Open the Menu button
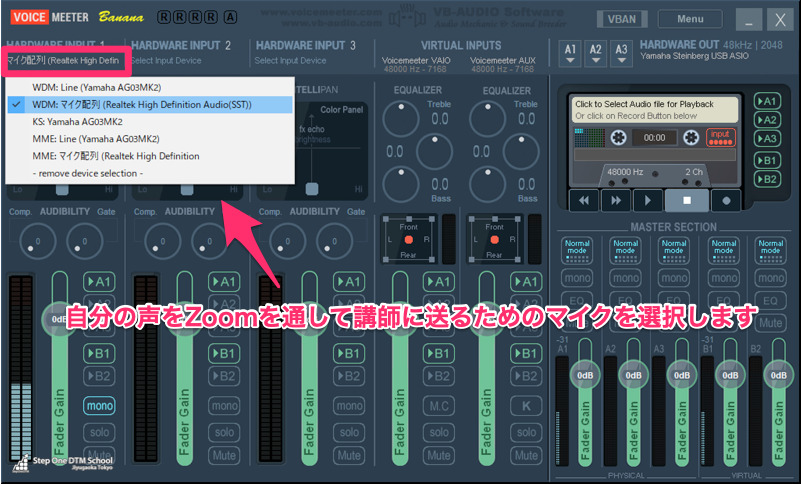This screenshot has height=484, width=801. point(690,19)
